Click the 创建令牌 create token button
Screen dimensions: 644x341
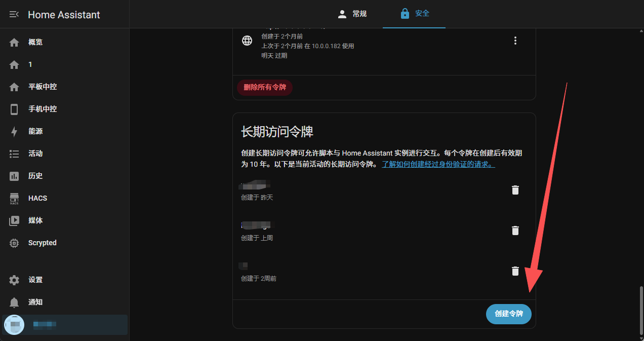tap(509, 314)
